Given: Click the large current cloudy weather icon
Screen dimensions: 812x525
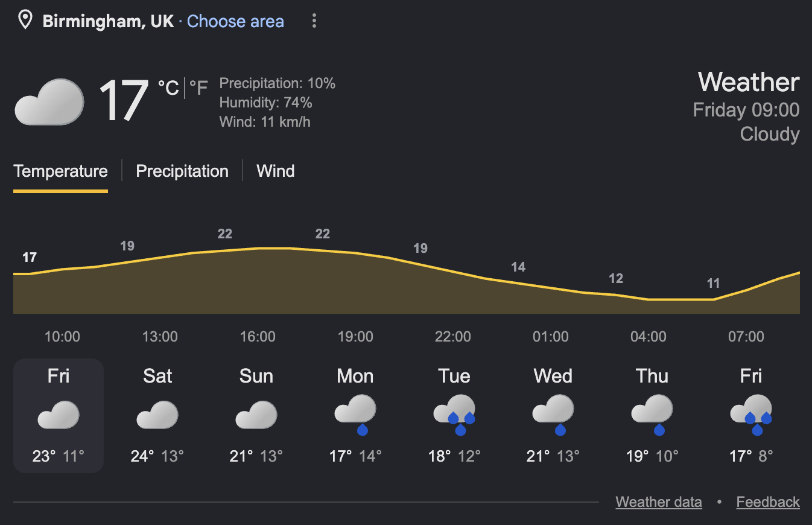Looking at the screenshot, I should 49,102.
